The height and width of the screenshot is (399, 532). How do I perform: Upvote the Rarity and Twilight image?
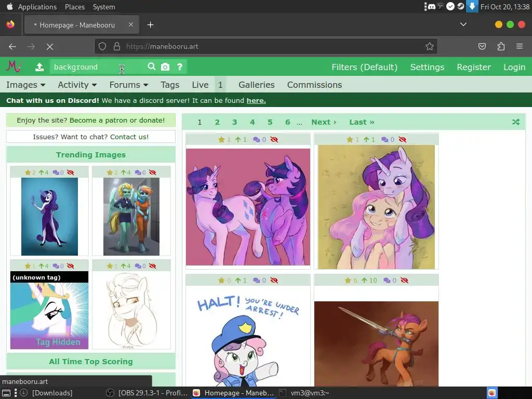coord(238,139)
